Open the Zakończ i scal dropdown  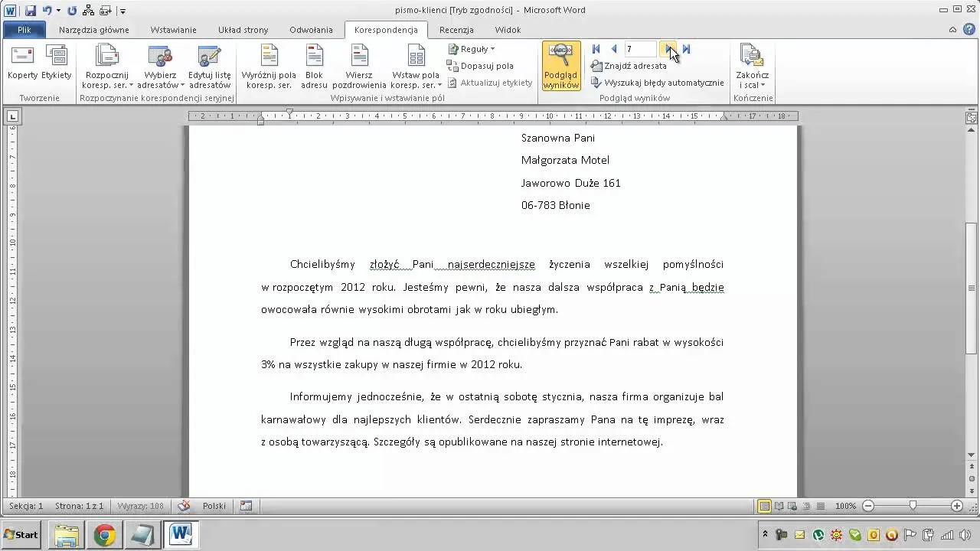click(752, 67)
